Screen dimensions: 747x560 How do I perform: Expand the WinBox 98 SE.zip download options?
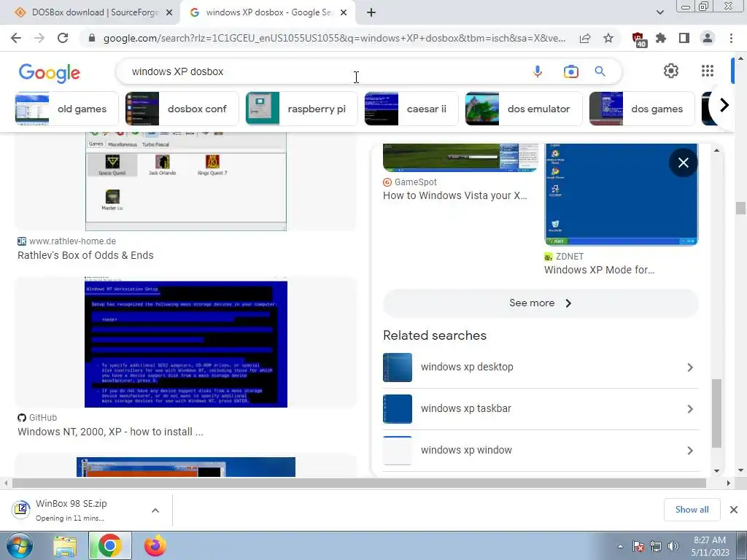[155, 510]
